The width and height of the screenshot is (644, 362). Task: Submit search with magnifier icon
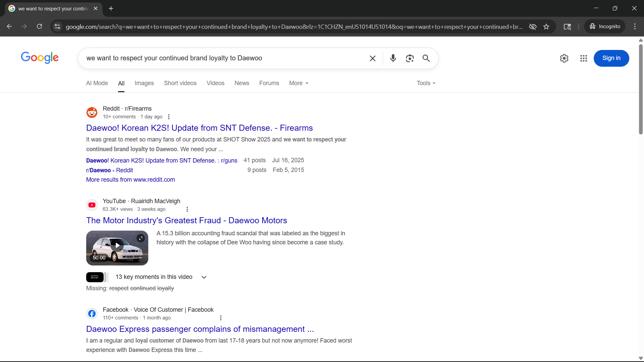tap(426, 58)
